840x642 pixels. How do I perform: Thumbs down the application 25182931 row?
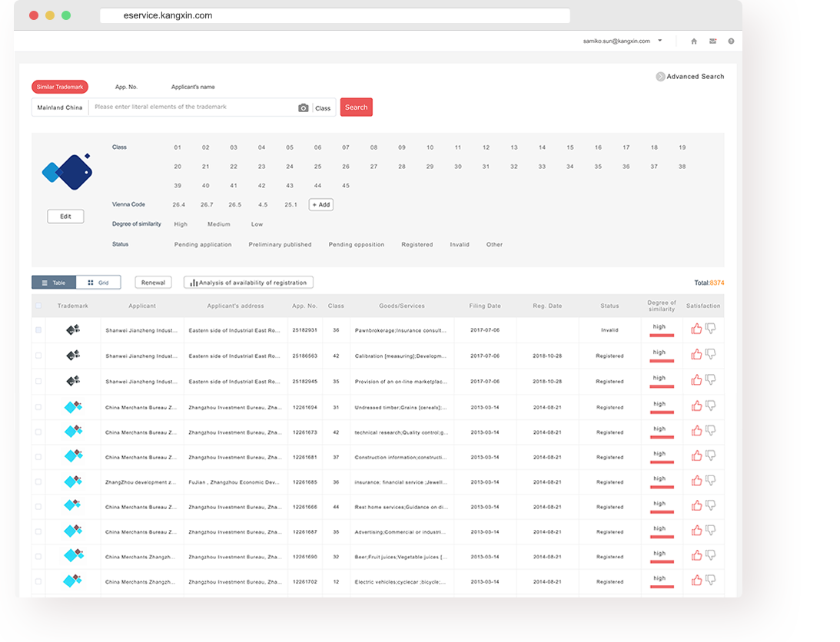coord(710,329)
